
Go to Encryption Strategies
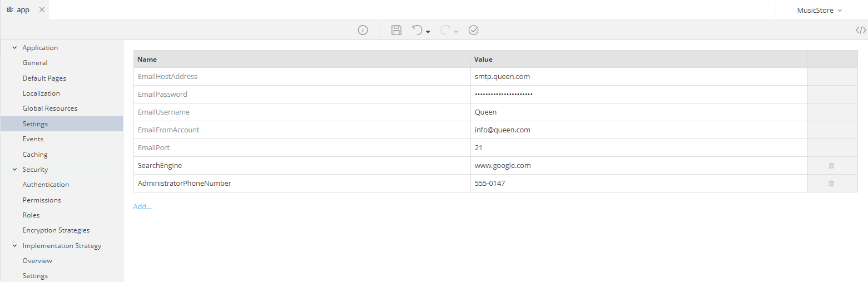(56, 230)
